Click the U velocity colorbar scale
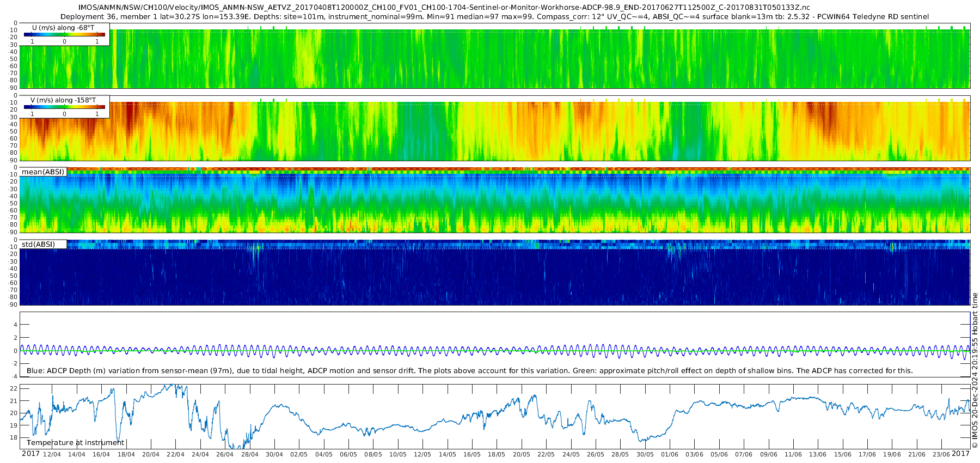This screenshot has height=463, width=980. point(64,35)
